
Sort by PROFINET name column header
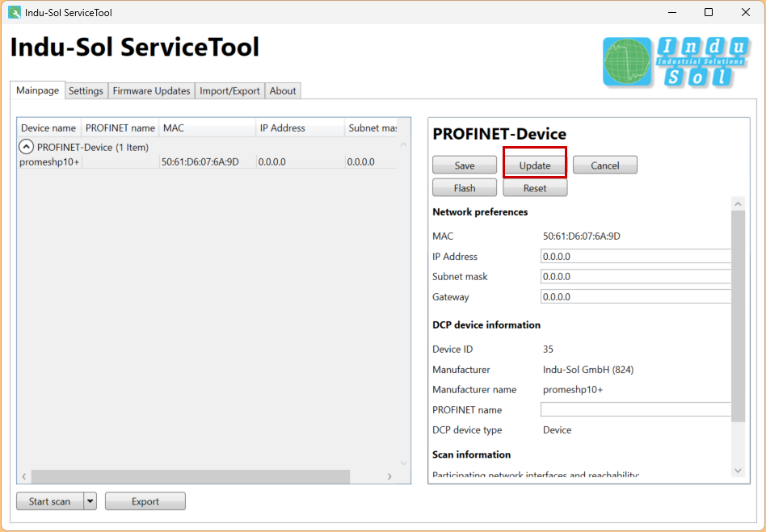[120, 128]
